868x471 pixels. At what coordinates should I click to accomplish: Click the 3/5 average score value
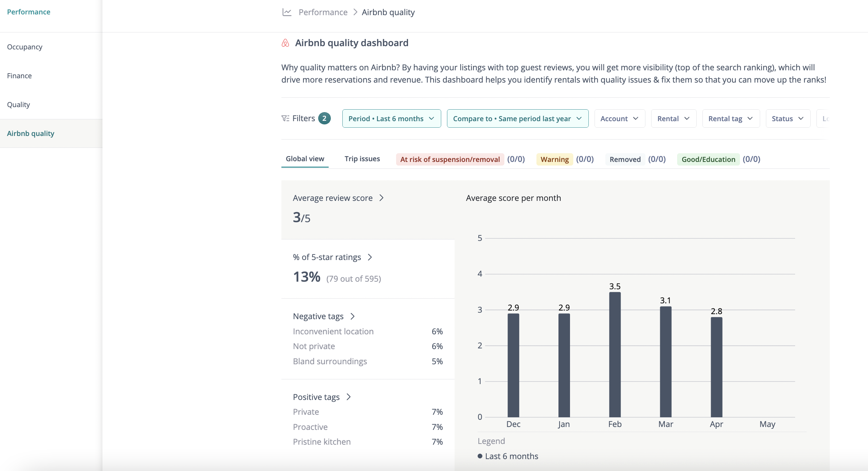pos(302,217)
